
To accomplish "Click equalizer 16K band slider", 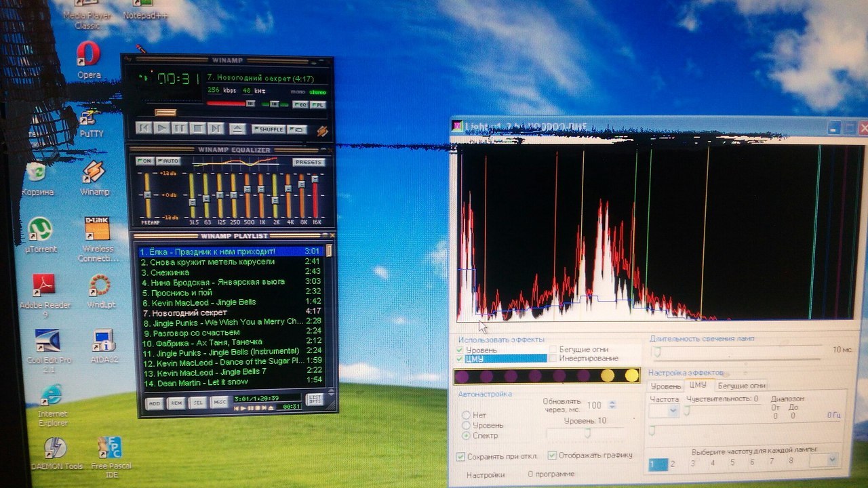I will [x=315, y=197].
